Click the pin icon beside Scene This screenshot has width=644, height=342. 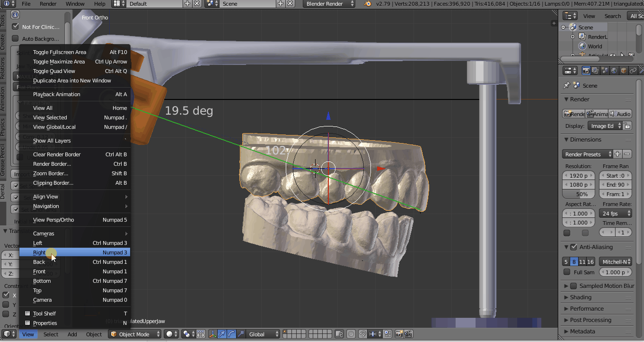tap(567, 85)
